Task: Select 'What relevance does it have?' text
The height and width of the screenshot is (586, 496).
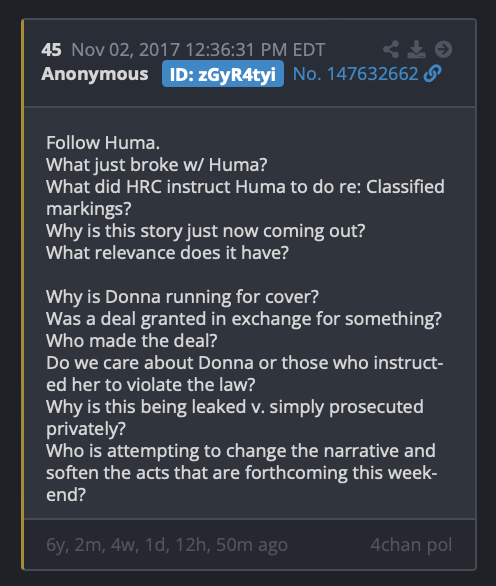Action: (x=167, y=253)
